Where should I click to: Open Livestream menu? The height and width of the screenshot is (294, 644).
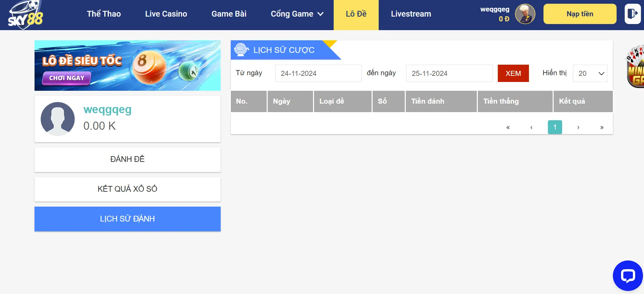point(411,14)
